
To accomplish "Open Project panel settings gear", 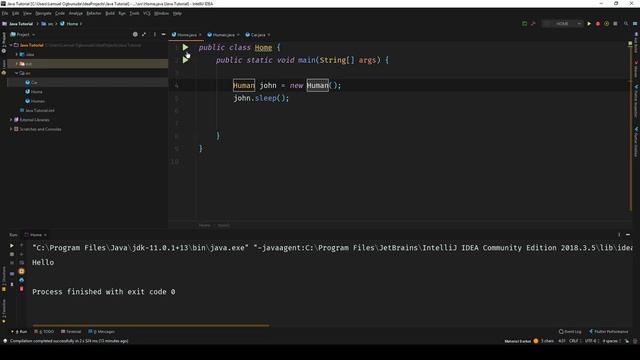I will pos(135,35).
